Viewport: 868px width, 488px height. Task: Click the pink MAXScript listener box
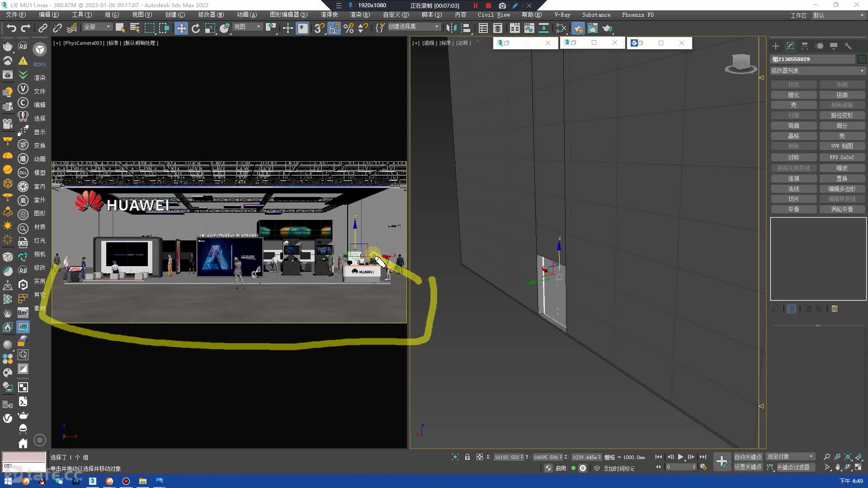pos(24,456)
